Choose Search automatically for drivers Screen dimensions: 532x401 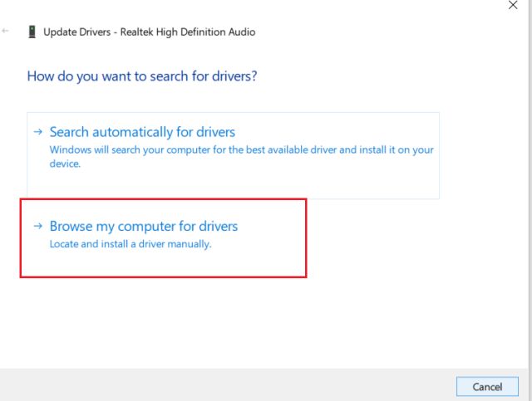233,155
